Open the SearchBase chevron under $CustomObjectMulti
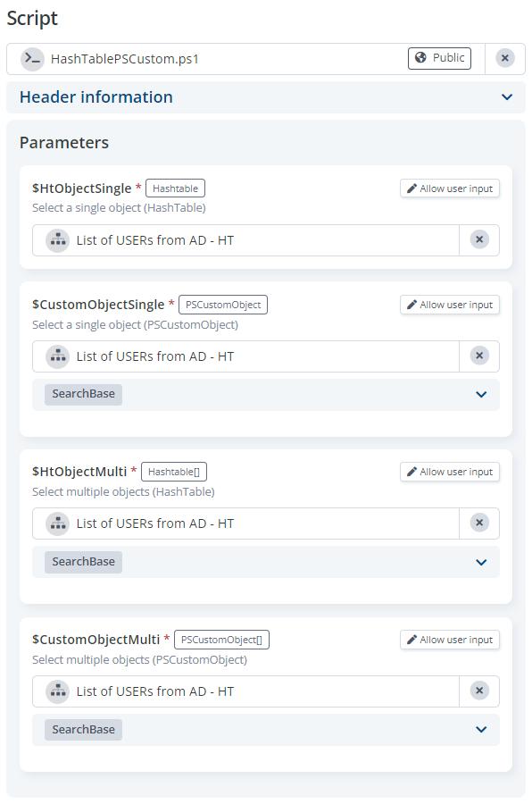This screenshot has width=532, height=804. pyautogui.click(x=481, y=730)
